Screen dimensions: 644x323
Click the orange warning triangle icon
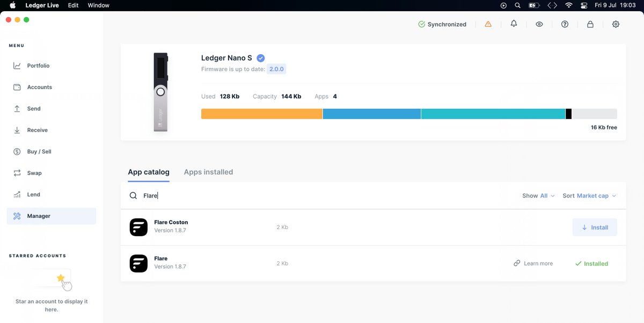488,24
